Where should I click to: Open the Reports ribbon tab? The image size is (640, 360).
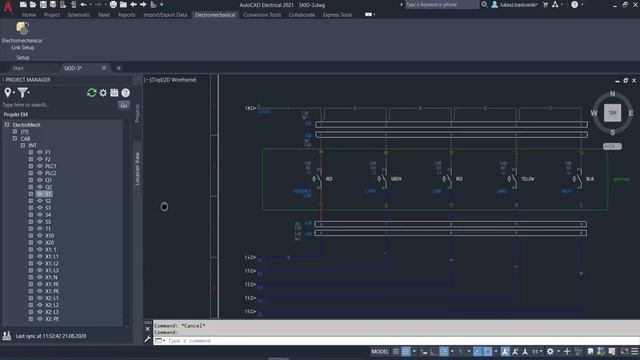(127, 15)
